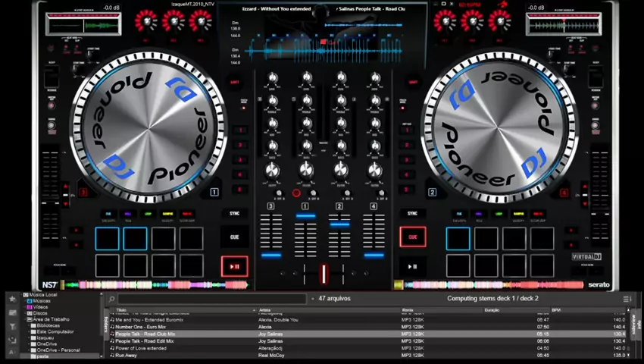The height and width of the screenshot is (364, 644).
Task: Tap the first performance pad on right deck
Action: [458, 238]
